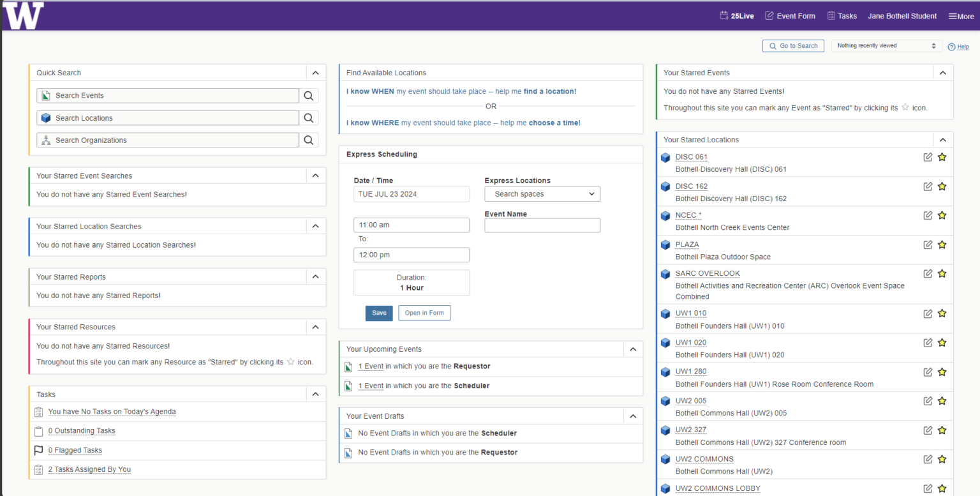The image size is (980, 496).
Task: Open the 2 Tasks Assigned By You link
Action: click(89, 469)
